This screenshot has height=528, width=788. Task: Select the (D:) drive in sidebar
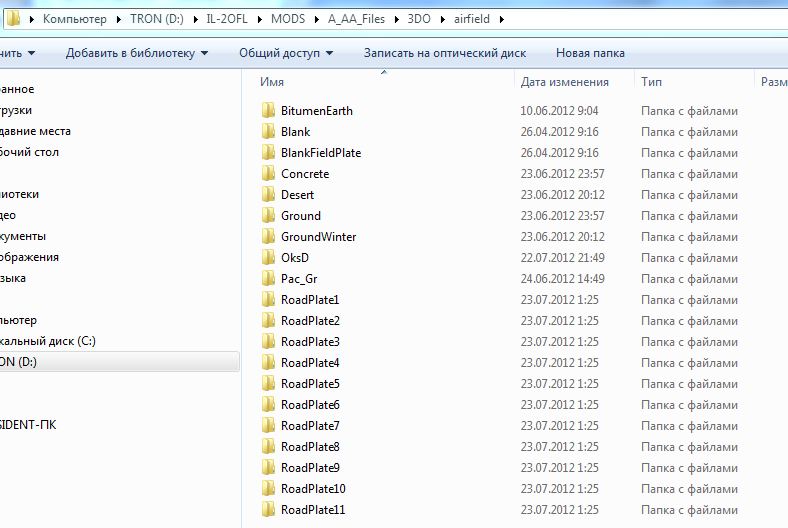[119, 362]
